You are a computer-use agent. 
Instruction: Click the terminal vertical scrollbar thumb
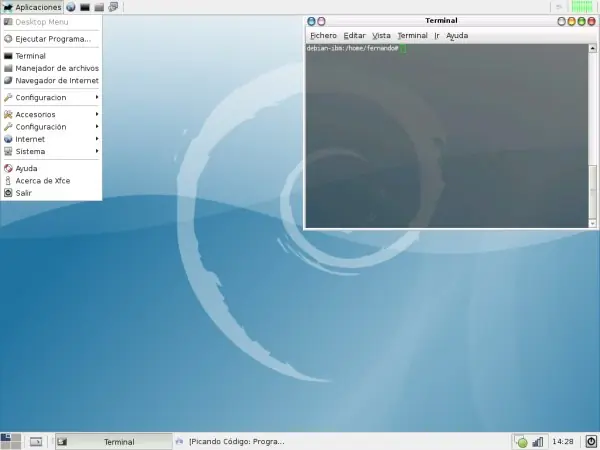[592, 191]
